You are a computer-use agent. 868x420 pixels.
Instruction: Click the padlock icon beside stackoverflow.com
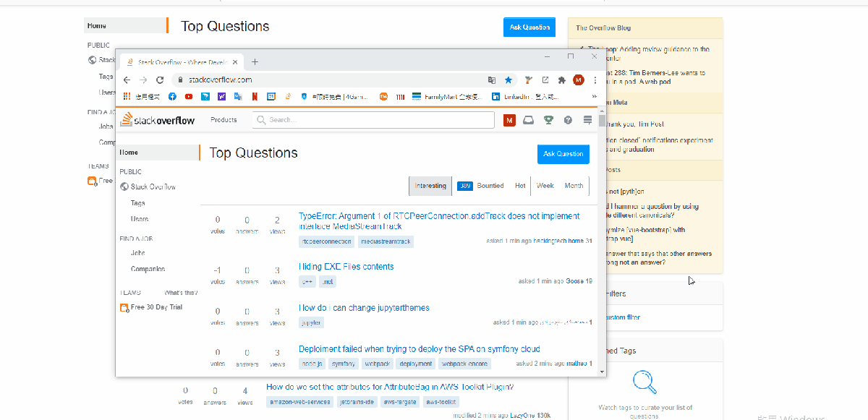click(x=180, y=80)
